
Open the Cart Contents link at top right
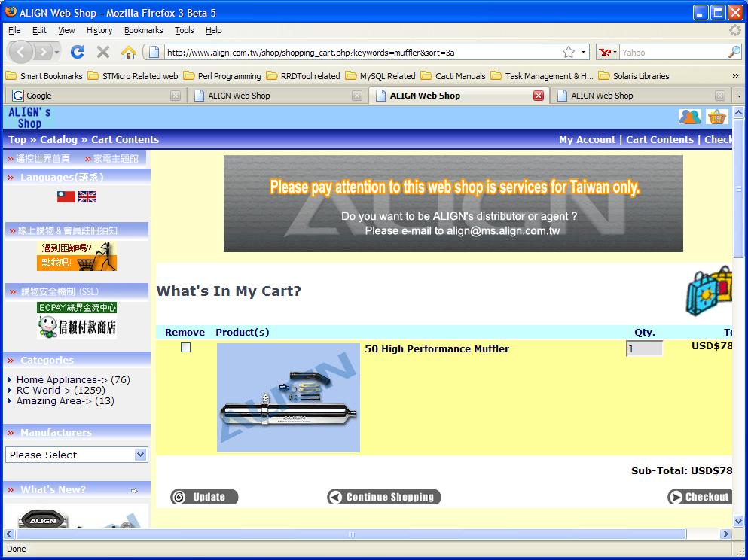(660, 140)
